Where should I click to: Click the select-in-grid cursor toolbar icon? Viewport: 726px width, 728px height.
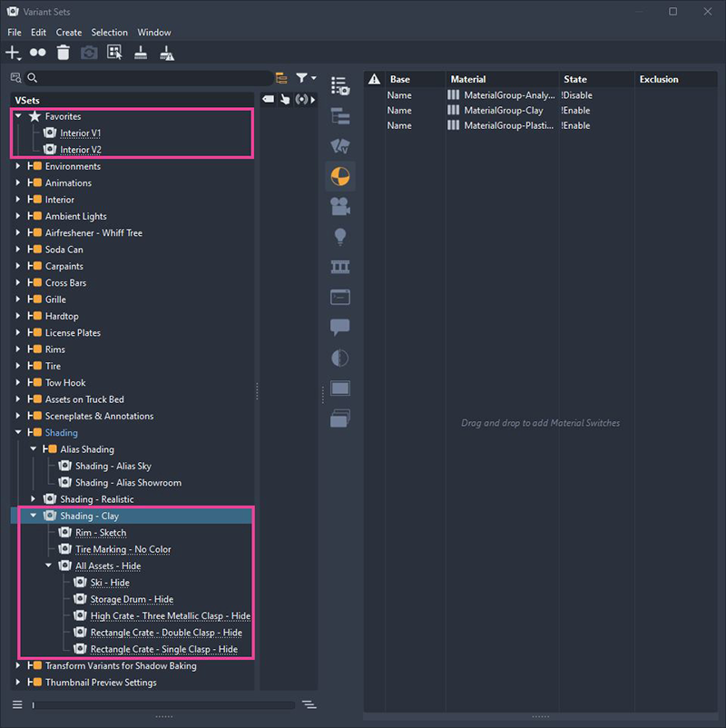point(114,53)
